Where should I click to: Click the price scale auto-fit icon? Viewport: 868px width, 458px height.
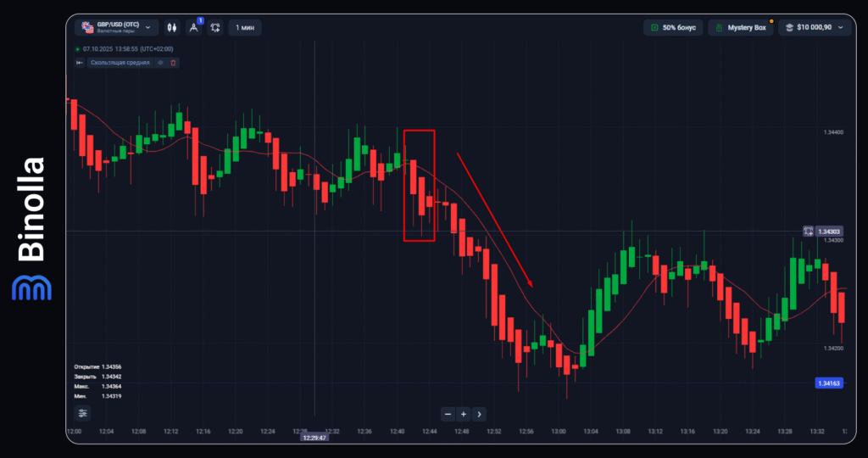(x=808, y=231)
